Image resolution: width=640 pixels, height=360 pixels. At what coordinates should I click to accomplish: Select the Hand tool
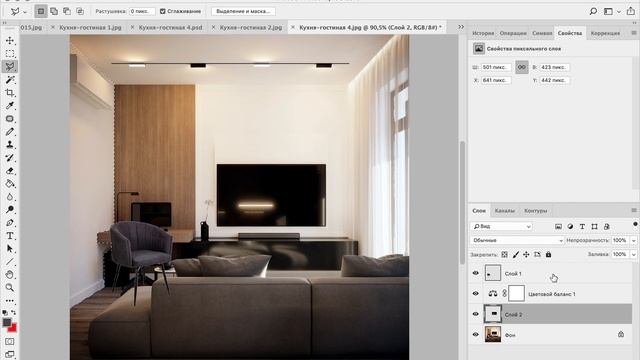[x=10, y=274]
